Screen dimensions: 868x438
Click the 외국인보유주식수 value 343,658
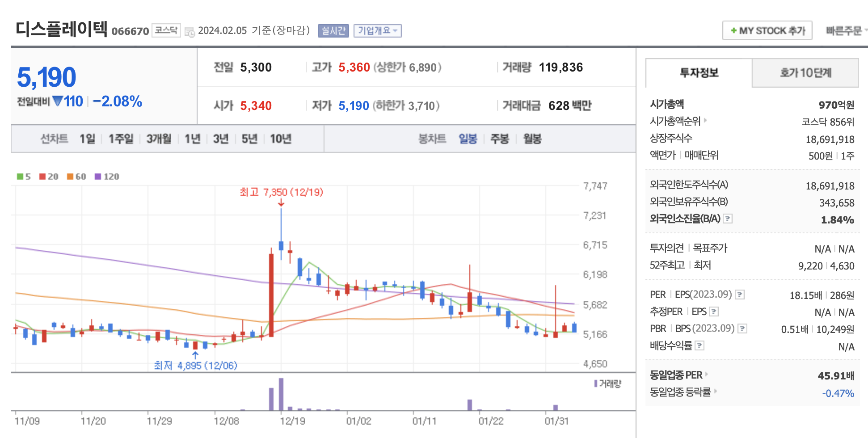coord(837,203)
